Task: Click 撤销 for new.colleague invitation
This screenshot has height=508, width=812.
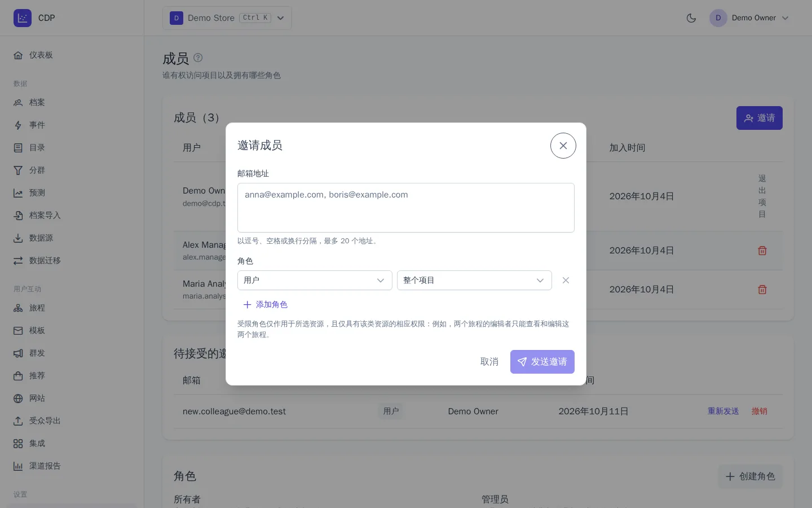Action: [760, 411]
